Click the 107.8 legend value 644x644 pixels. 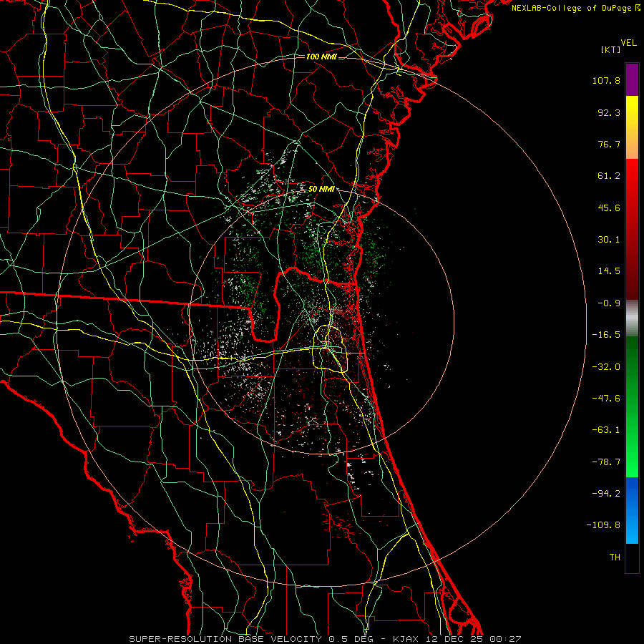pos(606,80)
